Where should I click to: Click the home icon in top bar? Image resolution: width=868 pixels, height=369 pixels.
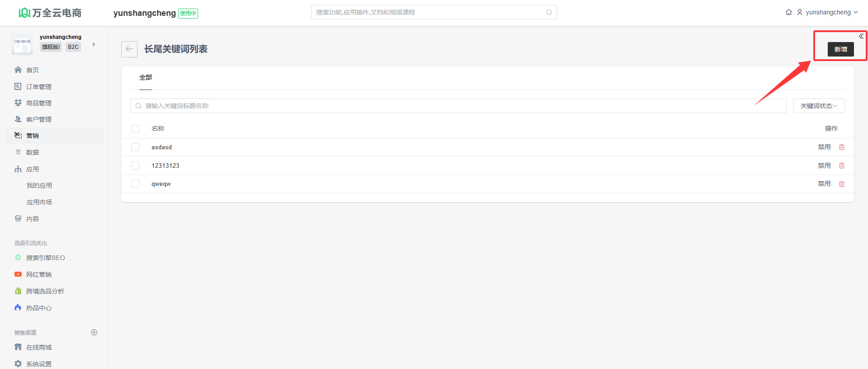coord(789,12)
